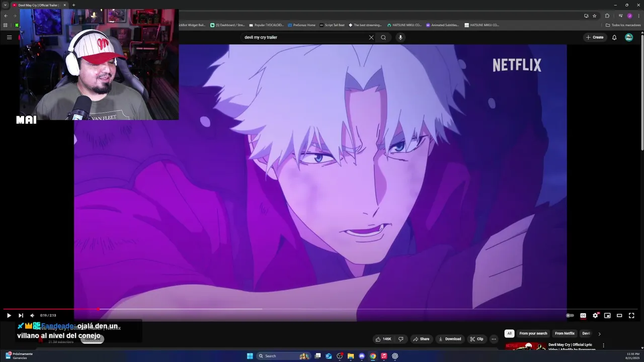
Task: Open the tab search dropdown arrow
Action: coord(6,5)
